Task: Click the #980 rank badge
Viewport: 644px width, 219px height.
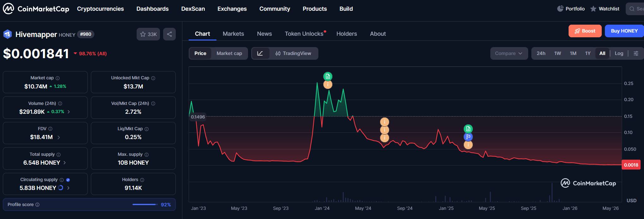Action: click(86, 34)
